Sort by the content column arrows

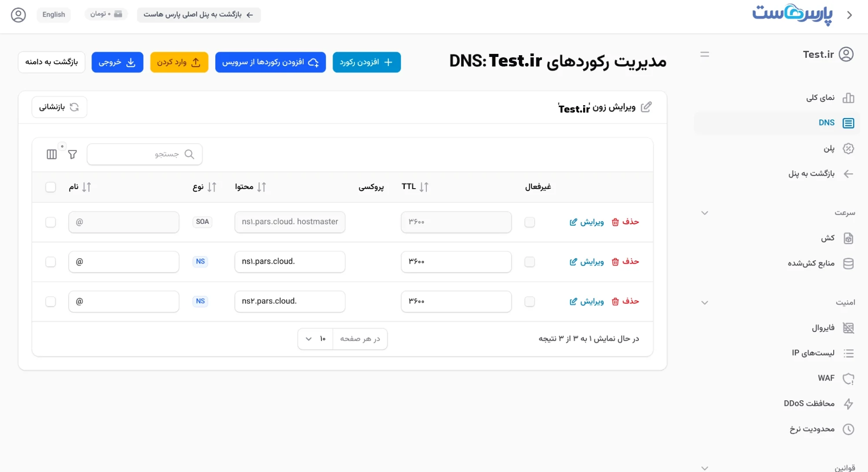[x=261, y=187]
